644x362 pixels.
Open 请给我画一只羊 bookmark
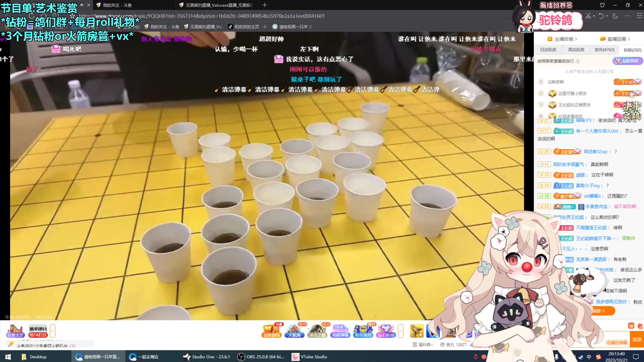292,27
